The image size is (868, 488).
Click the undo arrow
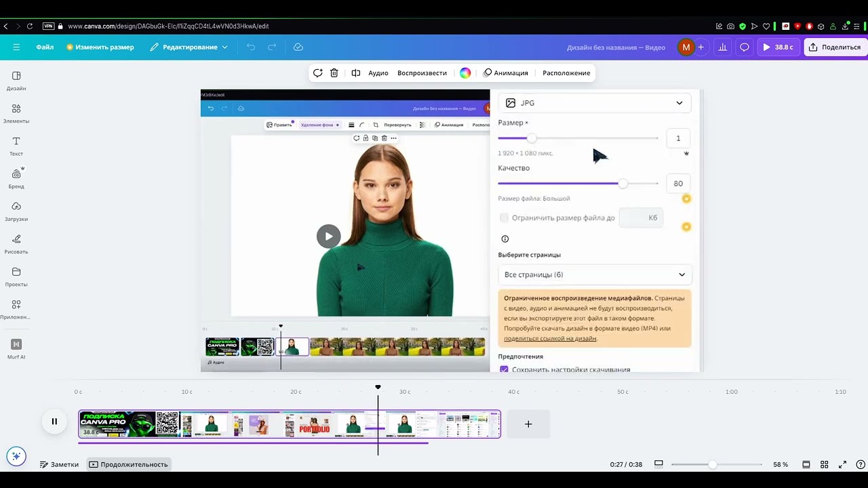pos(251,47)
